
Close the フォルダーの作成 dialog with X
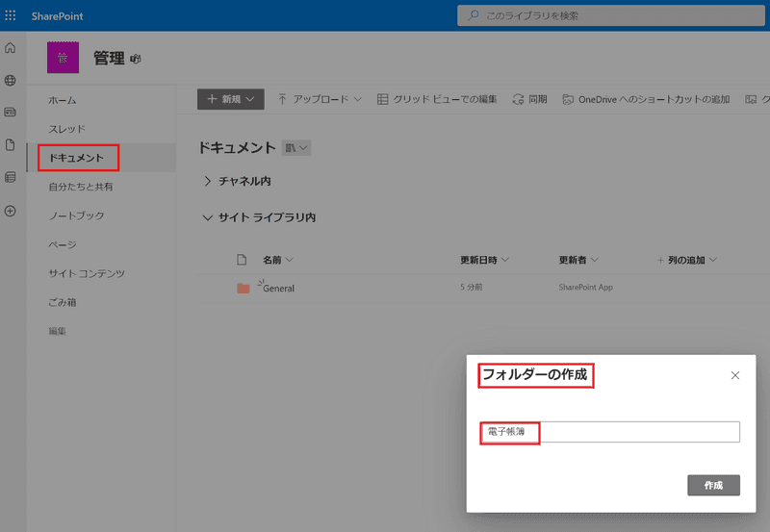coord(735,375)
